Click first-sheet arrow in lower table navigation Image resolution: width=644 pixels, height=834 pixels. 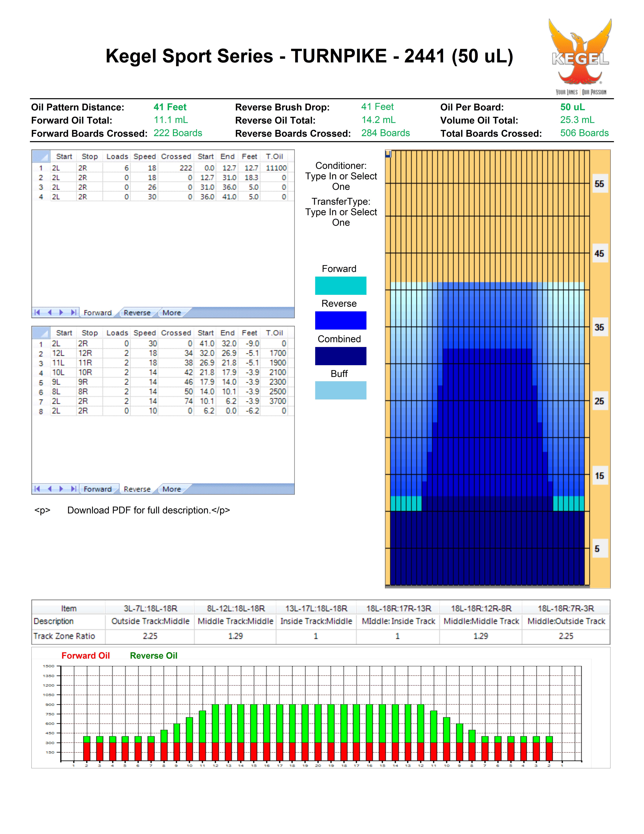click(x=37, y=489)
